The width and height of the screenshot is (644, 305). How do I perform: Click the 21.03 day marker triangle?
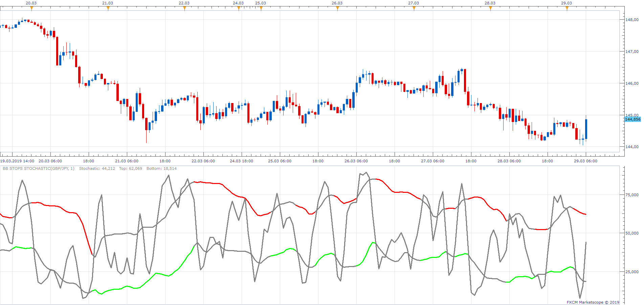coord(108,8)
